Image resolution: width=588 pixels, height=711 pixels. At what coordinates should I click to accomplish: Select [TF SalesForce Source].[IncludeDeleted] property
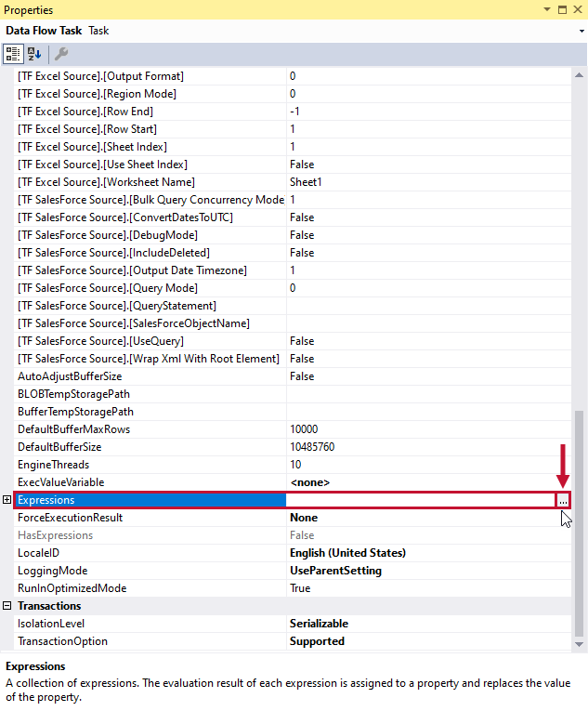pyautogui.click(x=113, y=253)
